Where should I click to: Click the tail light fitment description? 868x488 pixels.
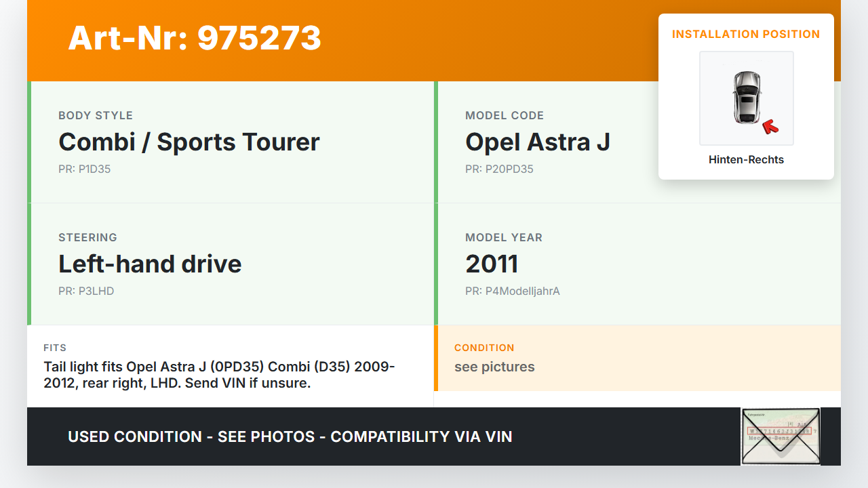pos(219,375)
